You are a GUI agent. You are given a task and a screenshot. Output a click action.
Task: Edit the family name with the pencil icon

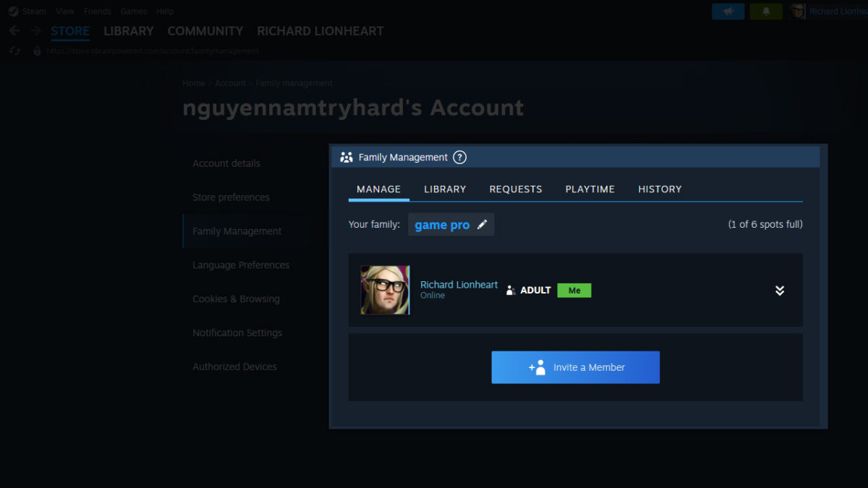click(x=482, y=225)
